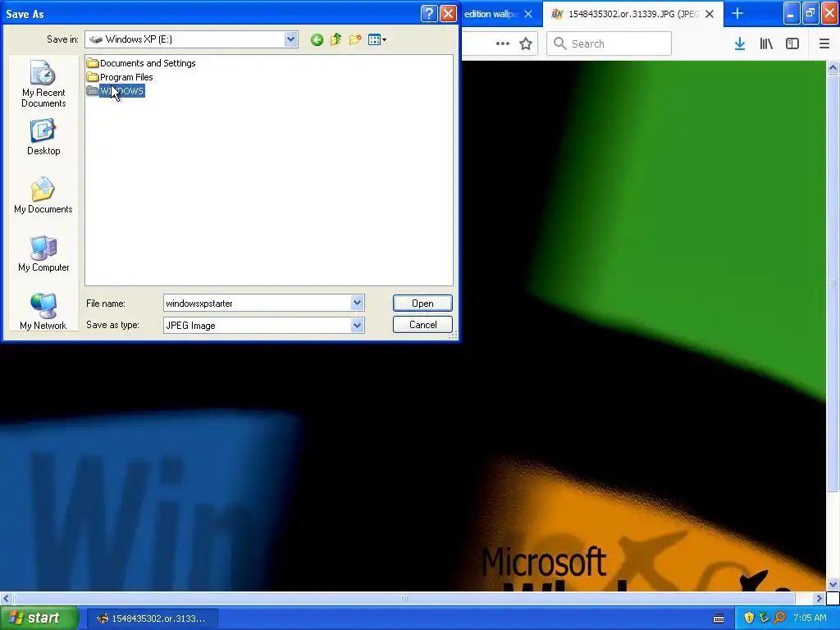840x630 pixels.
Task: Click the File name text field
Action: (x=257, y=304)
